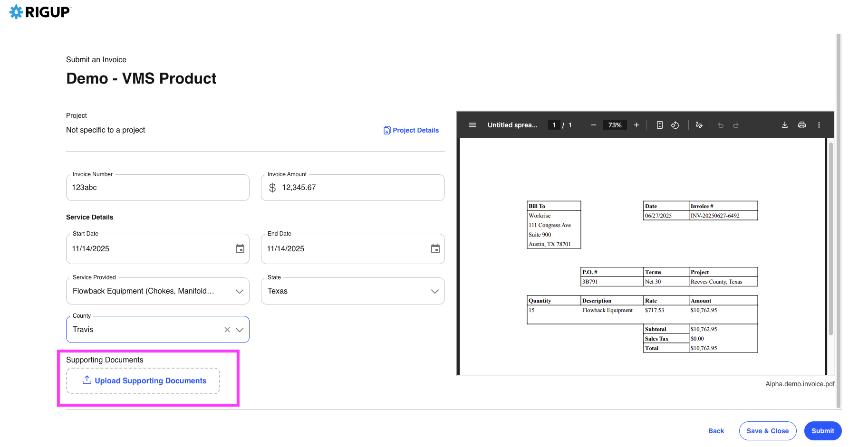Open the PDF viewer more actions menu

point(819,125)
